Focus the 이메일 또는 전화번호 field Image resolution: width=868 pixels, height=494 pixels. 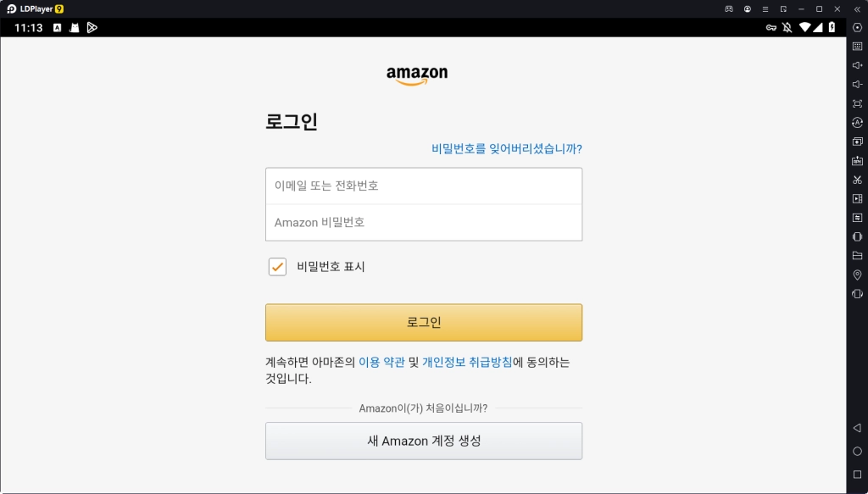(424, 186)
